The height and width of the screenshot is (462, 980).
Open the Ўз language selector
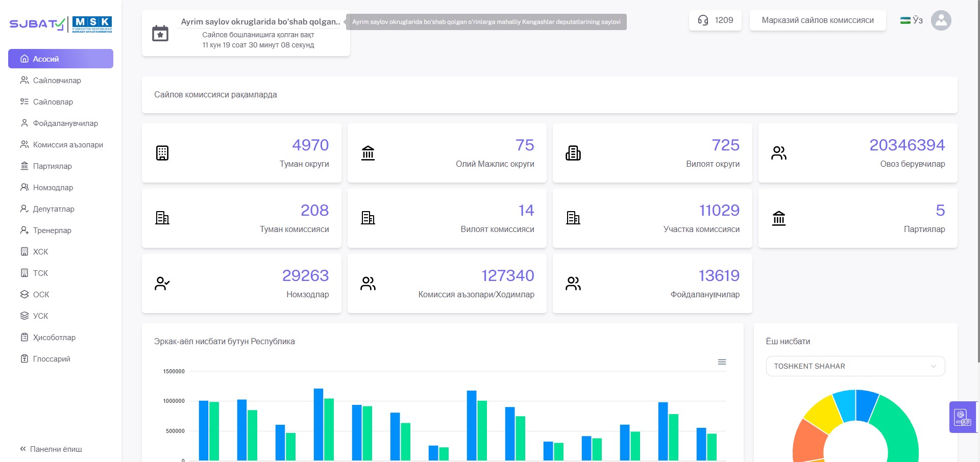912,20
